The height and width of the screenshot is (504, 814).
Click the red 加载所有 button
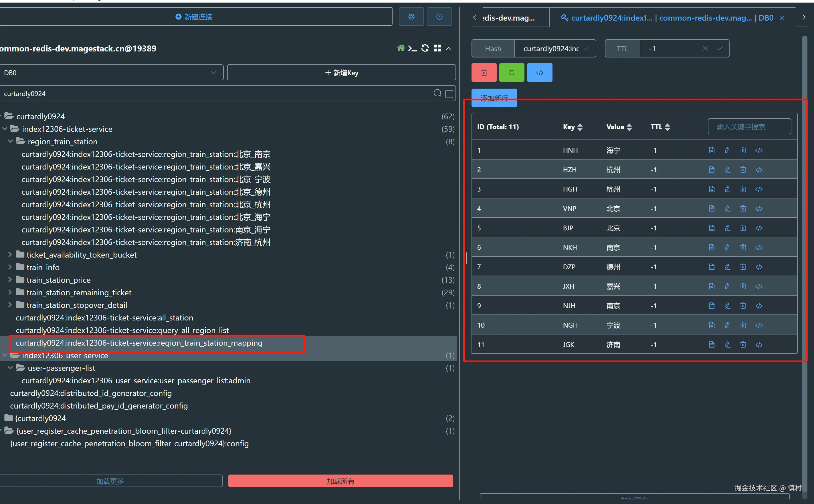pos(340,481)
